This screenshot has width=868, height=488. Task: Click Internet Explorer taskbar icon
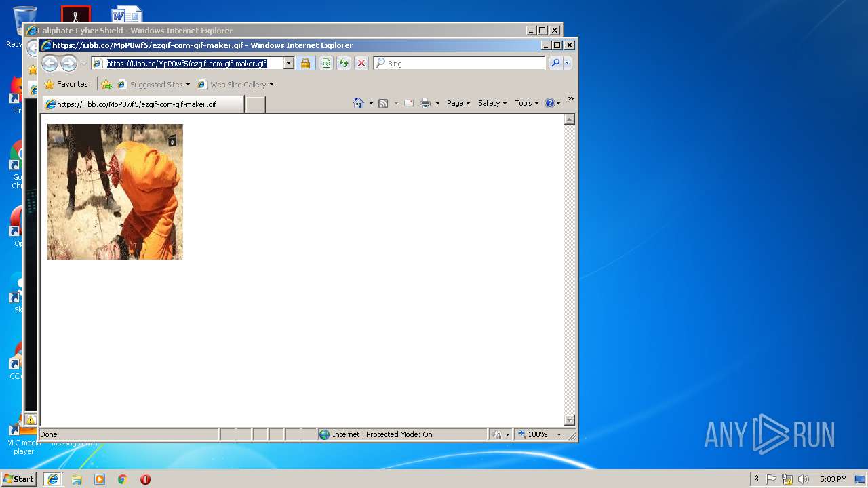53,479
